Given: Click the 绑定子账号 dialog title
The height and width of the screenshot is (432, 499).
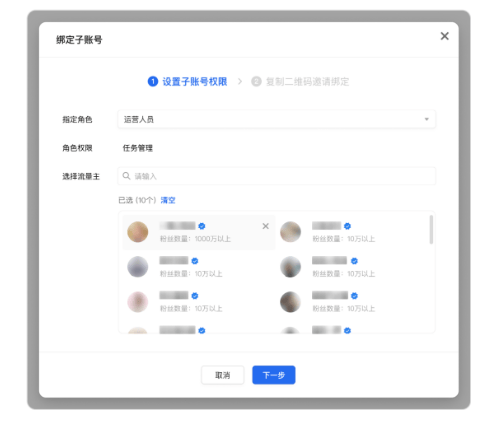Looking at the screenshot, I should tap(79, 40).
